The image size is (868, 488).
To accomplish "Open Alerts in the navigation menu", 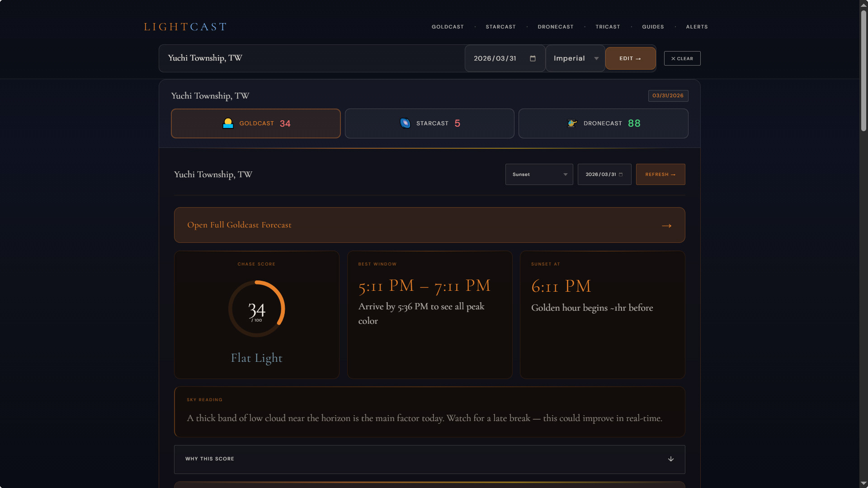I will [697, 27].
